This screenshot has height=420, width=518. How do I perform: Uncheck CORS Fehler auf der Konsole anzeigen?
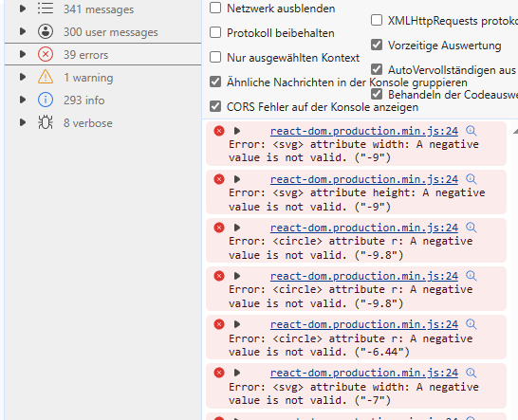pyautogui.click(x=215, y=106)
